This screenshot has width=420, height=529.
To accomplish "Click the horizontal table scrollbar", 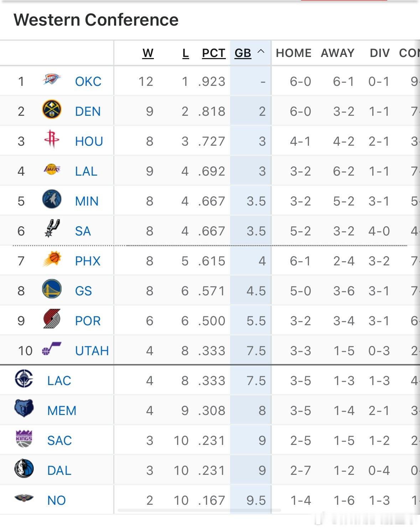I will (x=199, y=510).
